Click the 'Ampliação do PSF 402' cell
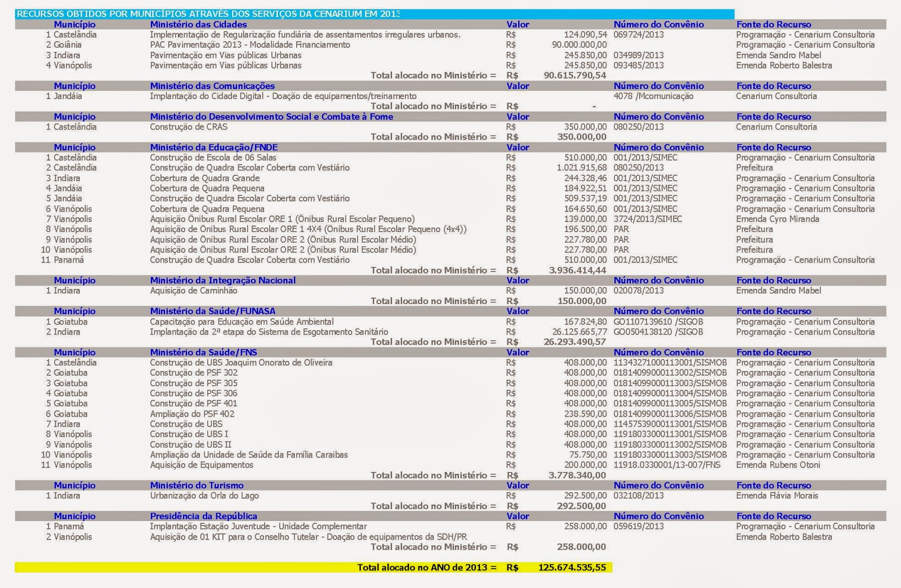 pos(192,413)
